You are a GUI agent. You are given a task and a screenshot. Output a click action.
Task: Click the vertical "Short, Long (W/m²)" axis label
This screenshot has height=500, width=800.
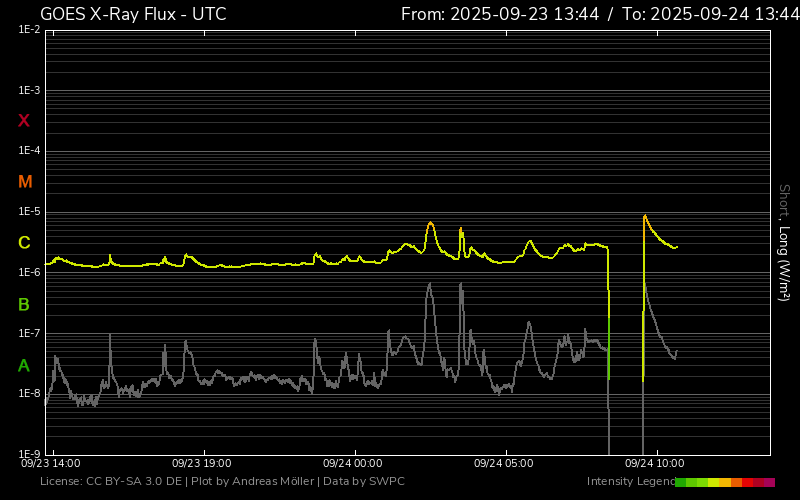pos(785,242)
